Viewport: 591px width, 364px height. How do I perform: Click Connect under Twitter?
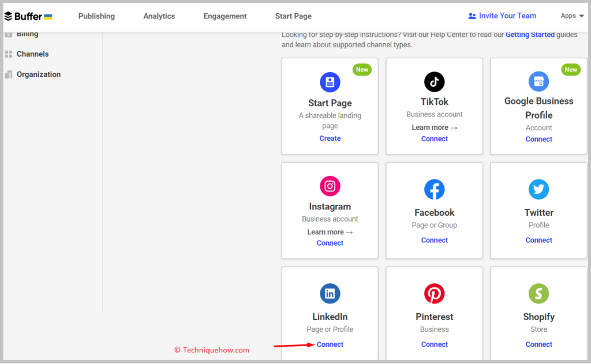click(x=538, y=240)
